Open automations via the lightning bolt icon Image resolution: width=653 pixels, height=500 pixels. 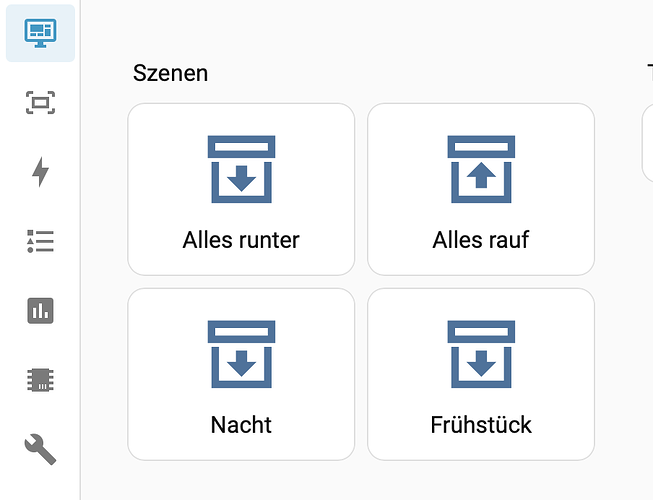pyautogui.click(x=40, y=172)
